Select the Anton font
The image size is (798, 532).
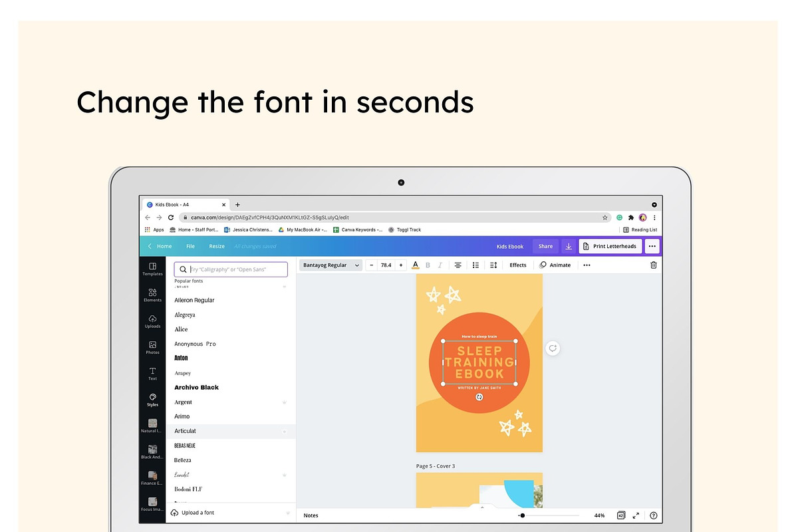pos(181,358)
